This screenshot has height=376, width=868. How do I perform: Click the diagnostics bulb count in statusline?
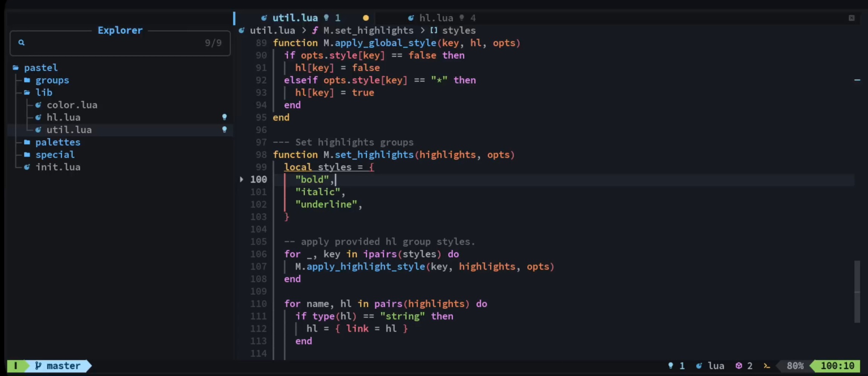pyautogui.click(x=676, y=366)
